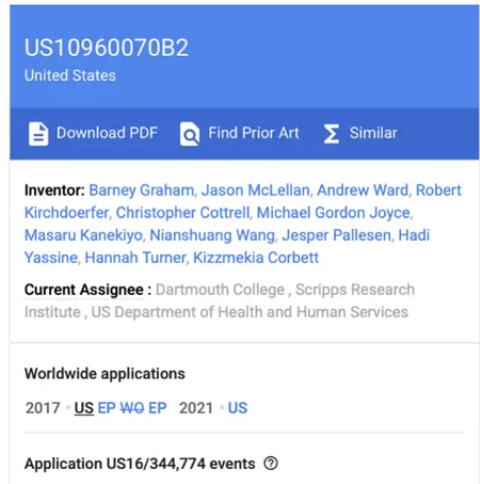This screenshot has height=484, width=480.
Task: Click Application US16/344,774 events heading
Action: tap(140, 463)
